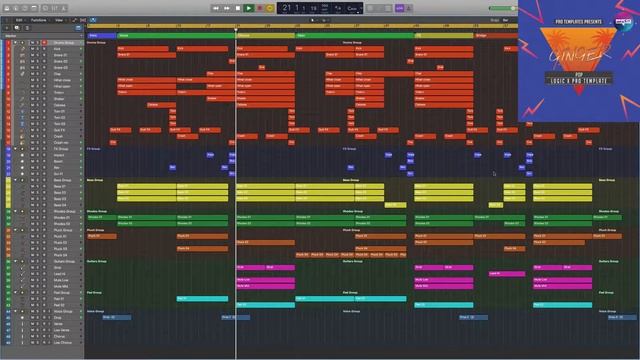Select the Marker global track label
Image resolution: width=640 pixels, height=360 pixels.
11,36
